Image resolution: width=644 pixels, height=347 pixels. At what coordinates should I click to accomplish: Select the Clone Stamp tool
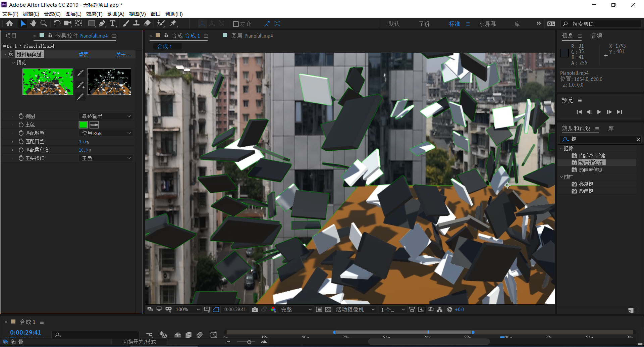tap(137, 23)
